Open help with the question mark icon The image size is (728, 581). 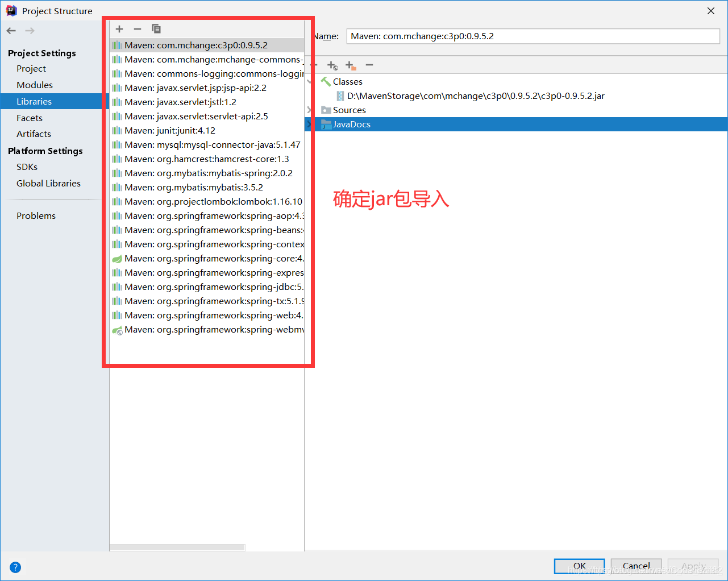[15, 567]
